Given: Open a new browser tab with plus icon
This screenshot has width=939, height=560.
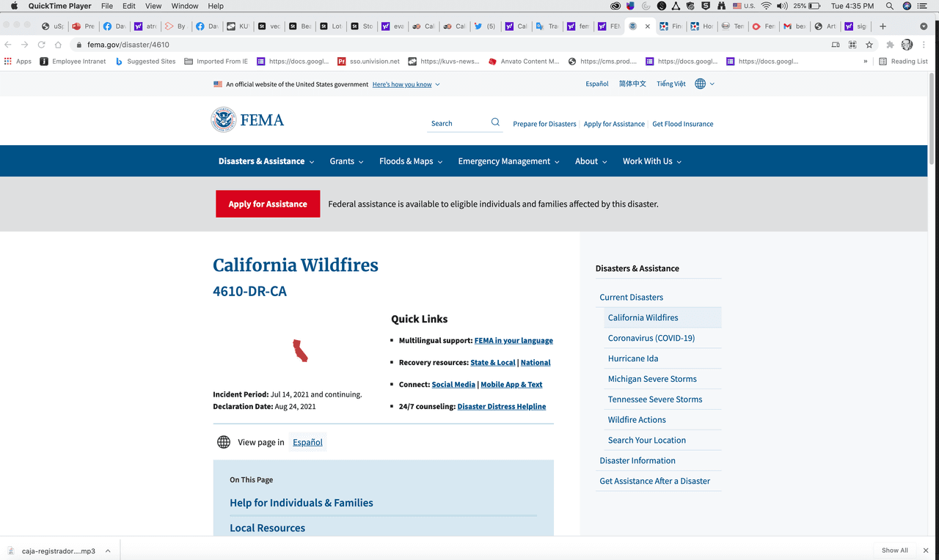Looking at the screenshot, I should (883, 26).
